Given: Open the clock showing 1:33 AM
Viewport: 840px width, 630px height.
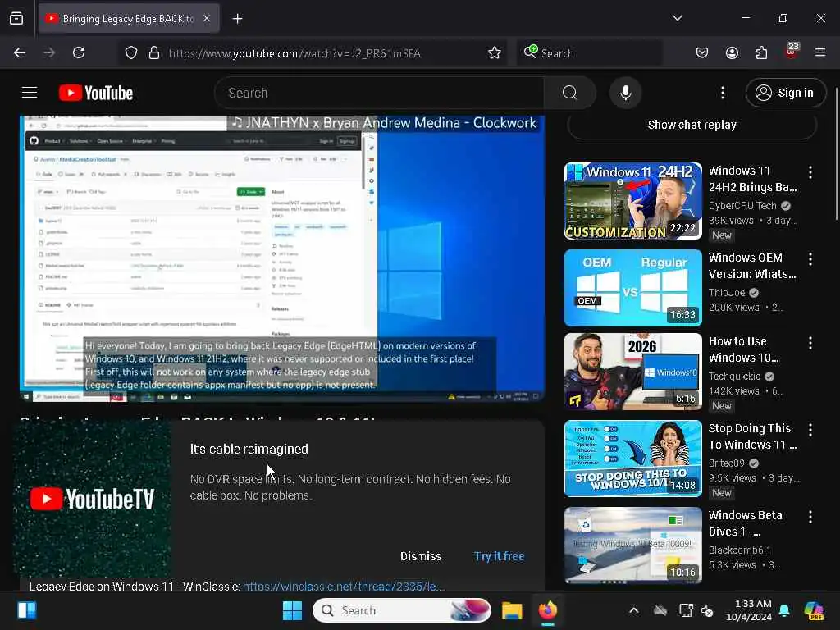Looking at the screenshot, I should (x=749, y=610).
